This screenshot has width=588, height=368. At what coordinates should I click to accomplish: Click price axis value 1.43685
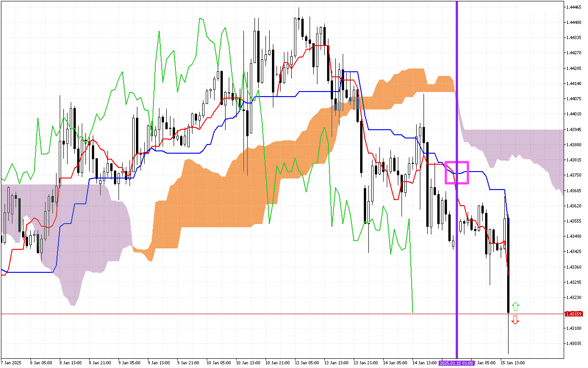coord(573,190)
